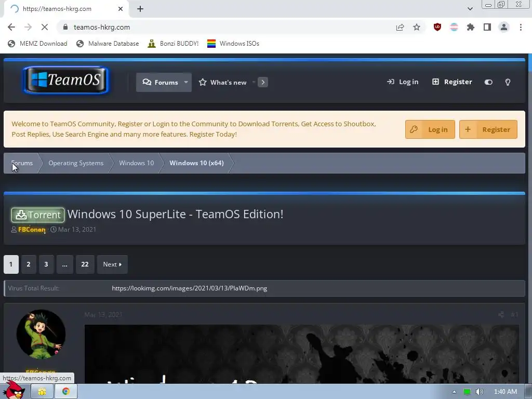Toggle the browser side panel
Screen dimensions: 532x399
coord(487,27)
